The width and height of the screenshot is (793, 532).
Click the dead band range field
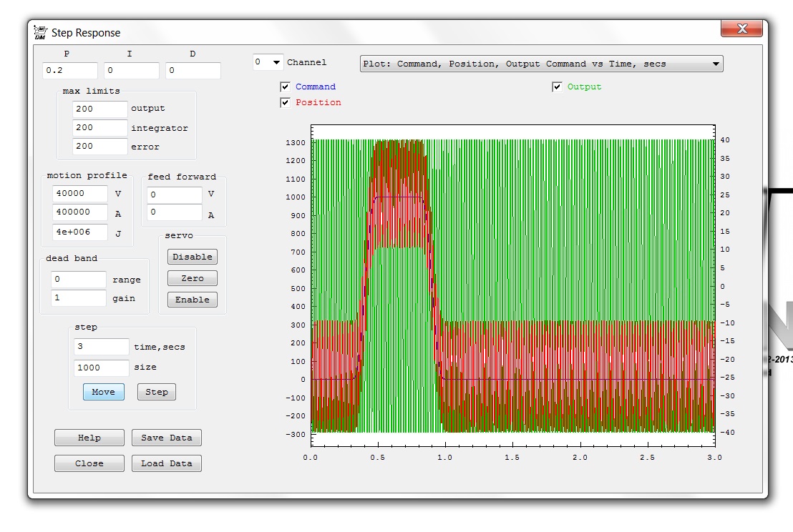pos(78,280)
